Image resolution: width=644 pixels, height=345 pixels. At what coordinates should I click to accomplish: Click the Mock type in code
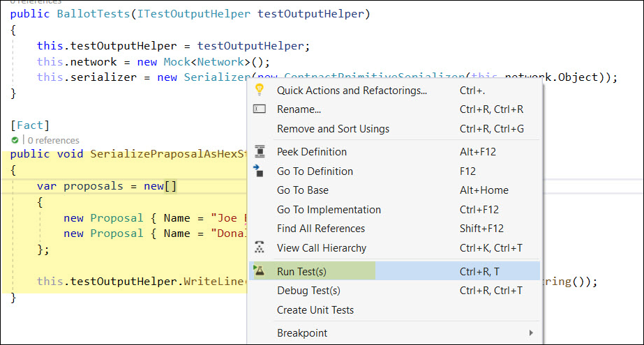(x=180, y=61)
